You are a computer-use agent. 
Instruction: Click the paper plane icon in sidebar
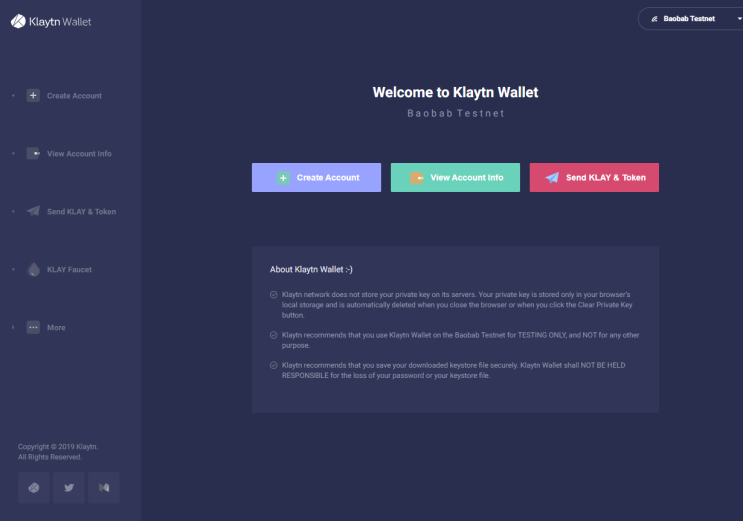point(33,211)
